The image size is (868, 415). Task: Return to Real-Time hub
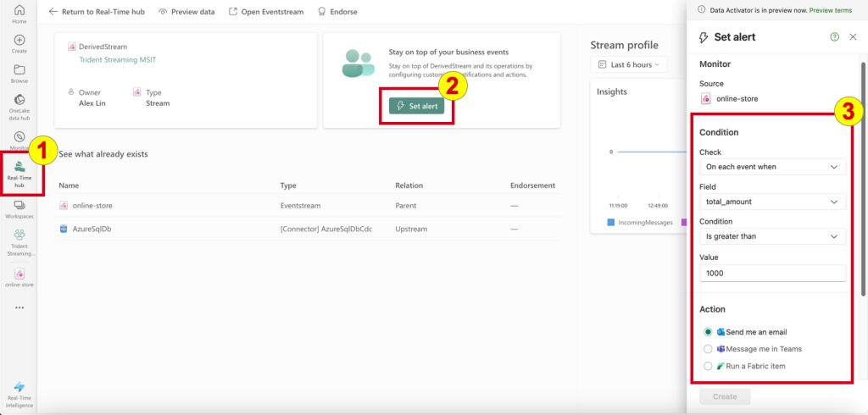(97, 12)
